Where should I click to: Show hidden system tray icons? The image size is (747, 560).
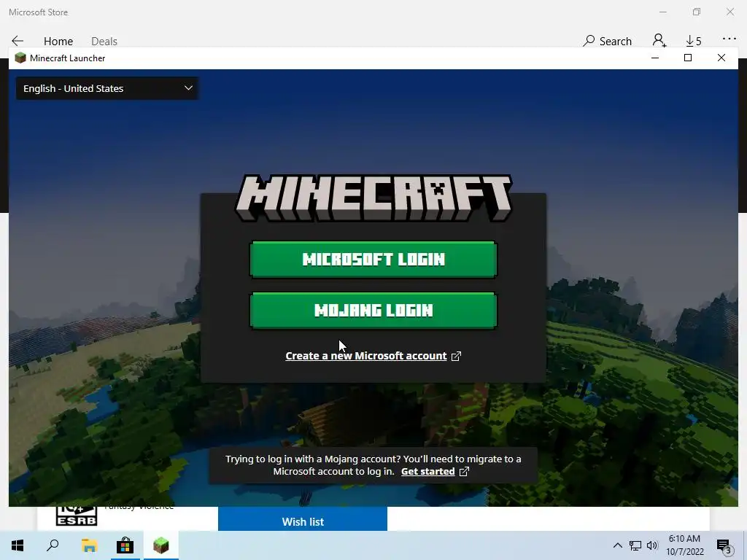click(x=617, y=545)
